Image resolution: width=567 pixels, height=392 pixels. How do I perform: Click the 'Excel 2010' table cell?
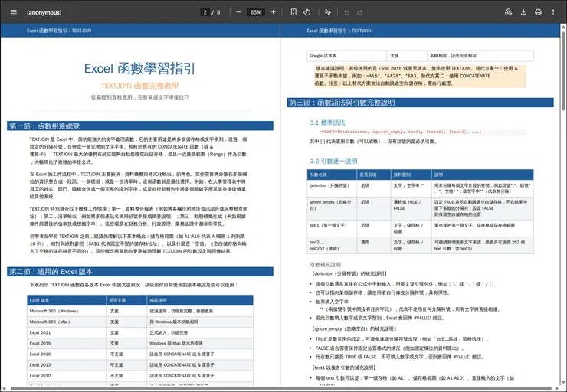pos(67,376)
